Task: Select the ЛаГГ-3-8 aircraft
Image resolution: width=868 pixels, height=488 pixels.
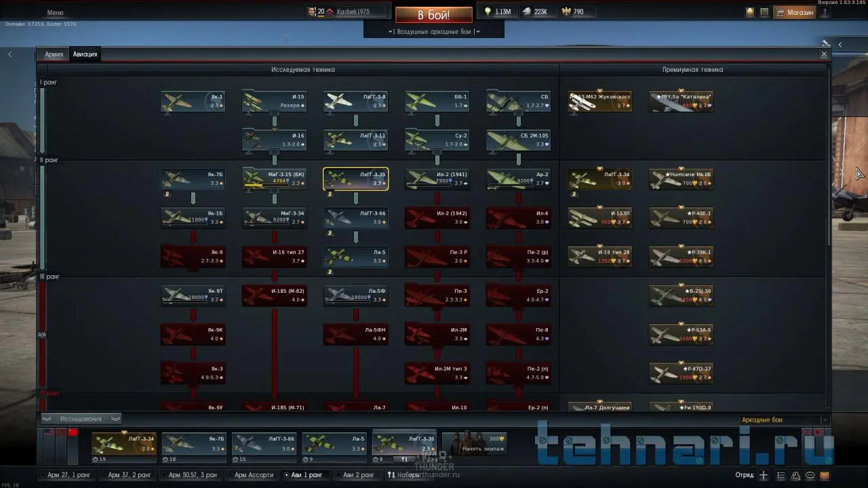Action: tap(356, 101)
